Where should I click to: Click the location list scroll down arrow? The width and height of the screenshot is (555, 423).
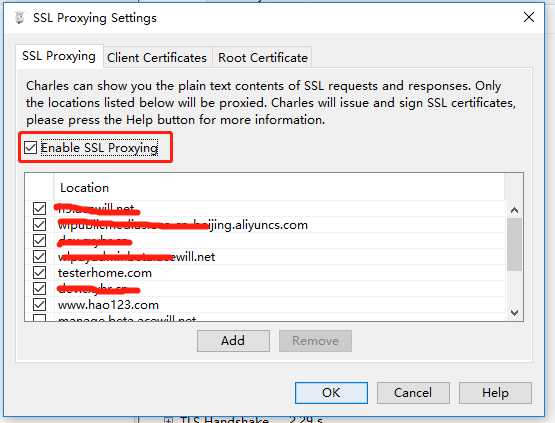coord(515,312)
